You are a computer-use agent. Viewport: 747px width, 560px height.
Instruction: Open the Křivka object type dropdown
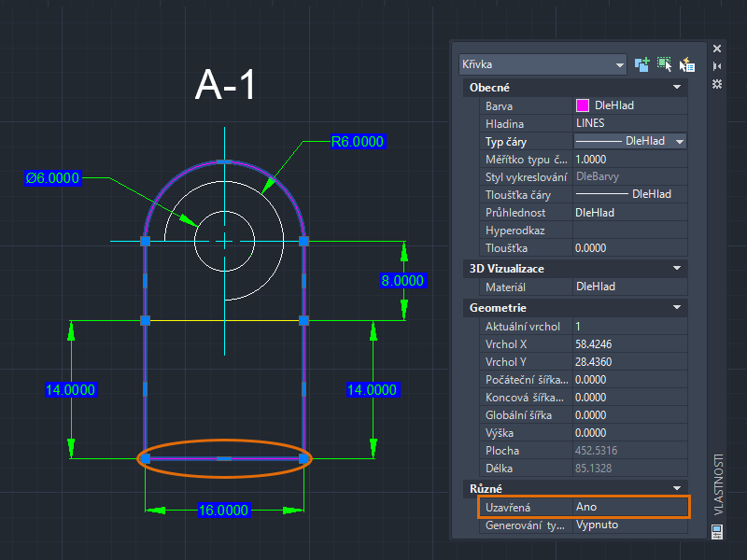click(x=619, y=64)
